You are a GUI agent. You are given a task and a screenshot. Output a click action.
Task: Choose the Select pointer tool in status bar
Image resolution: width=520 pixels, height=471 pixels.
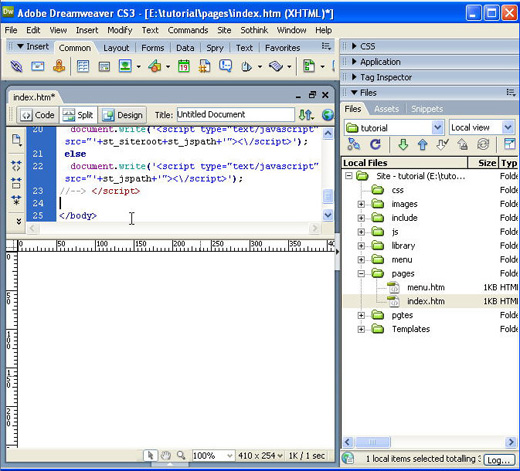150,455
